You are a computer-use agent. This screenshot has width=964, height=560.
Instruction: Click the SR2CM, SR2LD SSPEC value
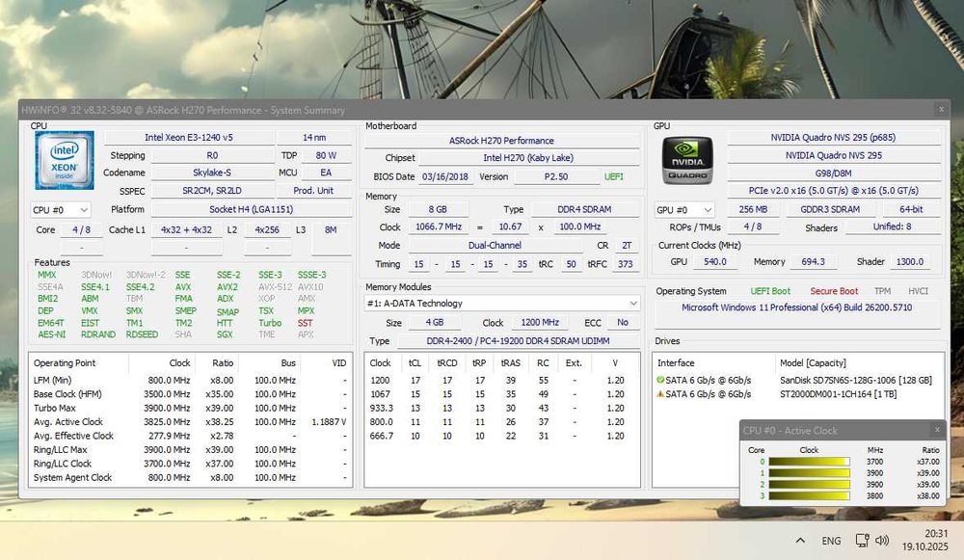[212, 191]
